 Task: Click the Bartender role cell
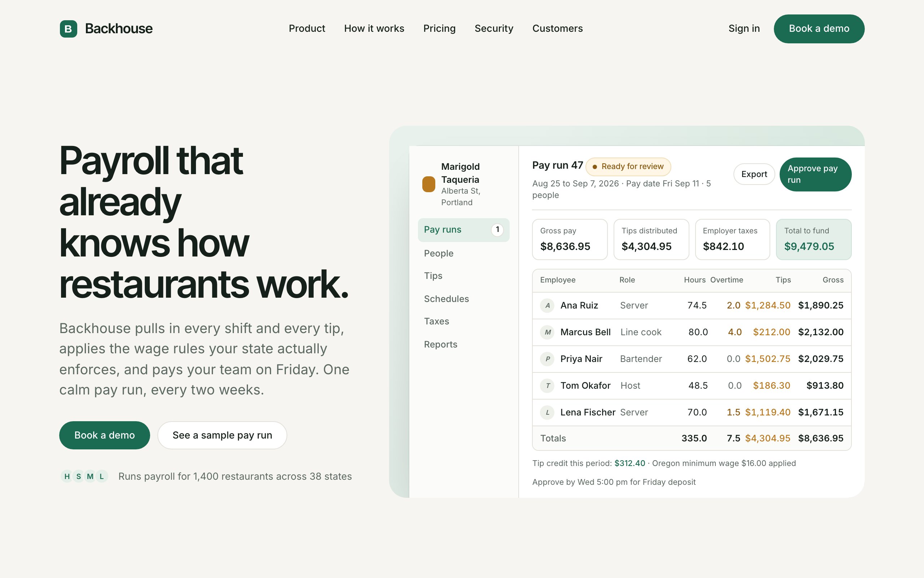coord(641,359)
